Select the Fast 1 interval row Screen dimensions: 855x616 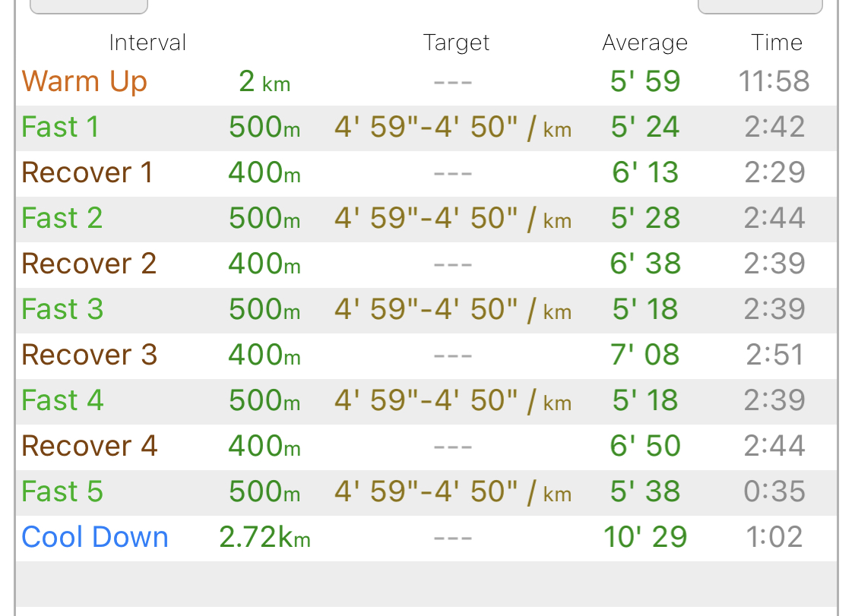coord(426,128)
